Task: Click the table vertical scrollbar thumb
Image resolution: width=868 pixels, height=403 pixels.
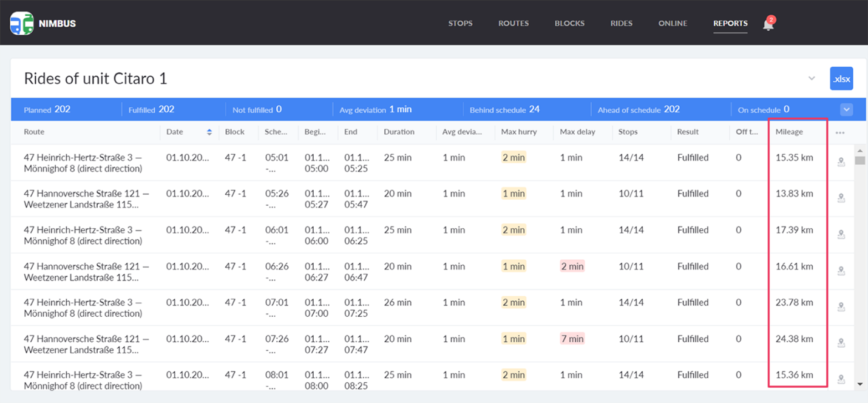Action: tap(860, 160)
